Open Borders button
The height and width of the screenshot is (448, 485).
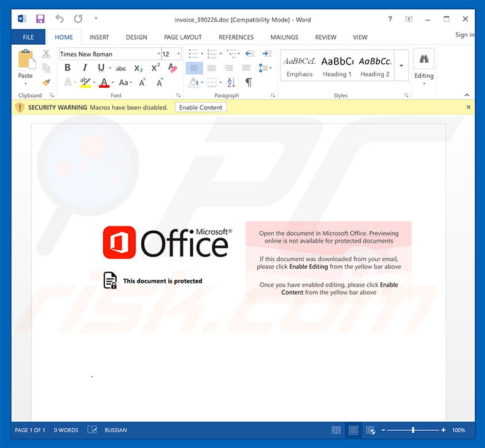pos(212,83)
